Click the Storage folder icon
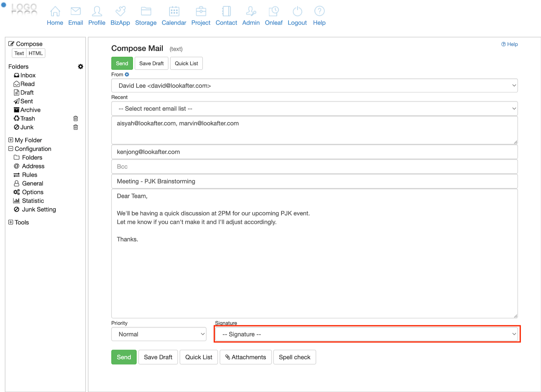This screenshot has width=541, height=392. (x=146, y=11)
